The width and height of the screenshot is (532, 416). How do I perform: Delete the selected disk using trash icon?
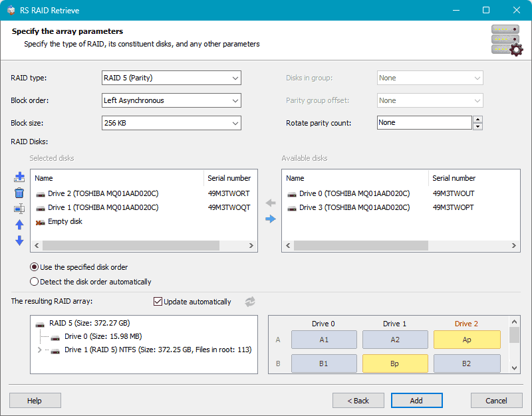19,193
